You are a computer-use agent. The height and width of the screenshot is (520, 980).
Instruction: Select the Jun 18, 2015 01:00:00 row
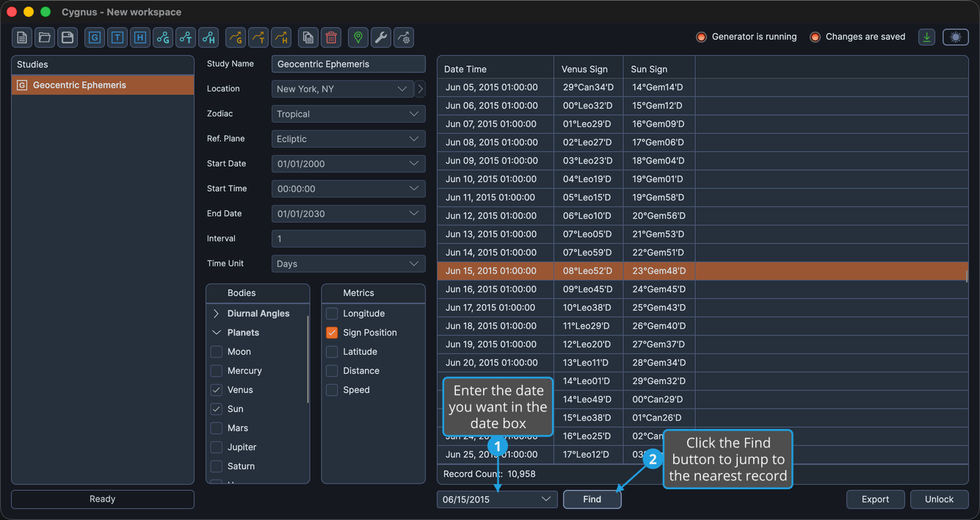pyautogui.click(x=703, y=326)
